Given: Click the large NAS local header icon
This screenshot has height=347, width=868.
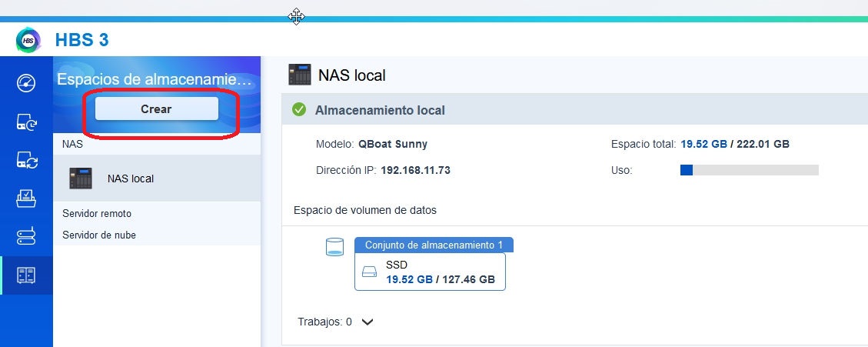Looking at the screenshot, I should pyautogui.click(x=299, y=75).
